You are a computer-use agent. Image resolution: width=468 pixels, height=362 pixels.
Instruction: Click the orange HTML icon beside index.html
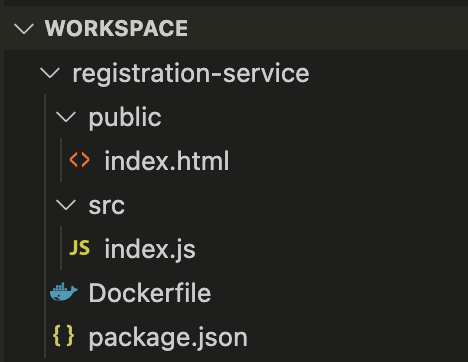click(80, 160)
